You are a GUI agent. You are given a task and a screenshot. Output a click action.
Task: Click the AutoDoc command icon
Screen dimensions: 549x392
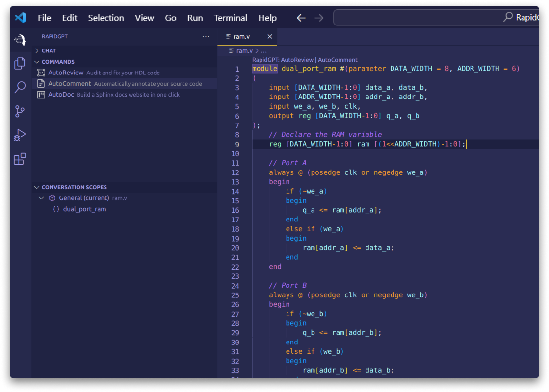41,95
